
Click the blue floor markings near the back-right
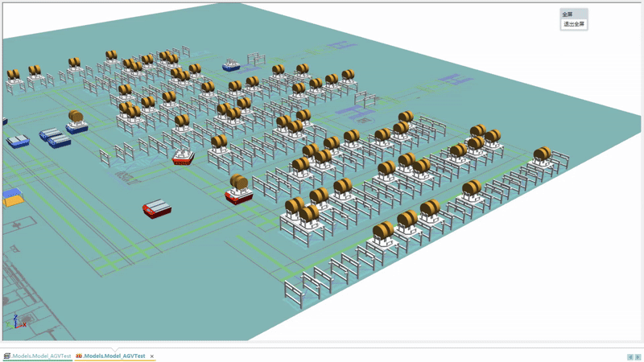coord(455,81)
